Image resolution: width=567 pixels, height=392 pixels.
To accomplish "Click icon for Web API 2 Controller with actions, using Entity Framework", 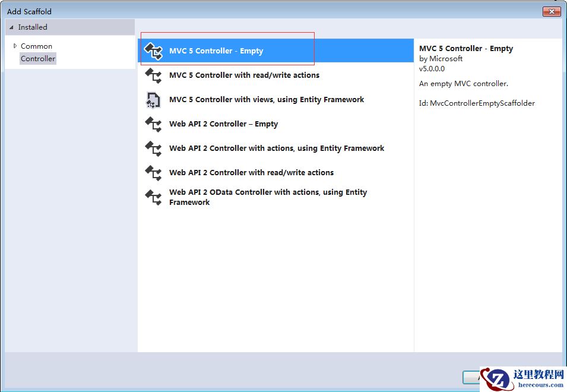I will (x=153, y=148).
